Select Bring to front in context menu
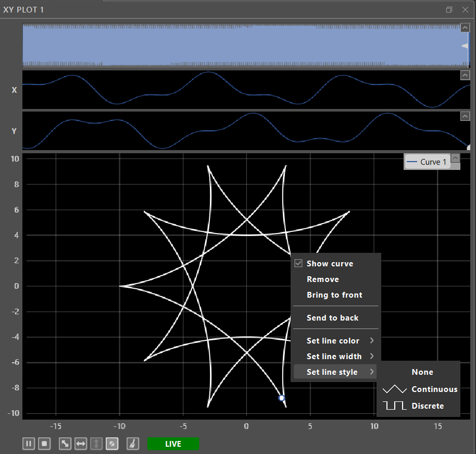This screenshot has height=454, width=476. [334, 295]
